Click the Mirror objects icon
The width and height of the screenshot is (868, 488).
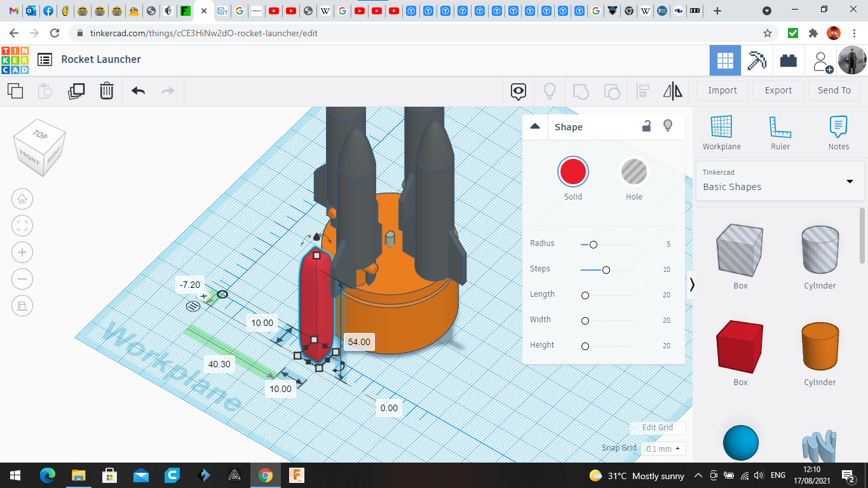point(672,91)
